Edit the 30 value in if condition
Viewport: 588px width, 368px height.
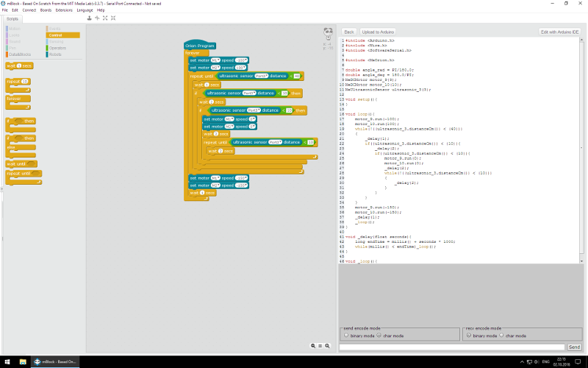tap(284, 93)
